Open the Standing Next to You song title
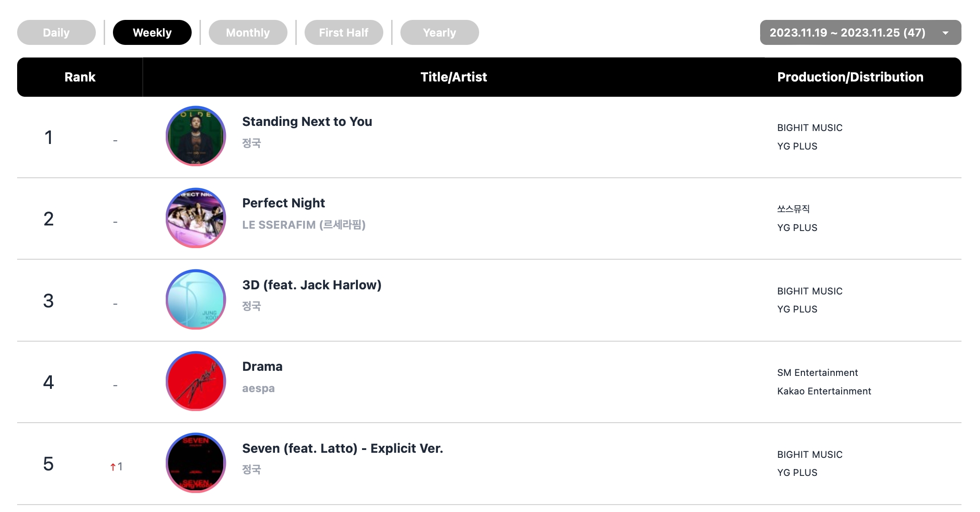The image size is (980, 512). tap(307, 121)
